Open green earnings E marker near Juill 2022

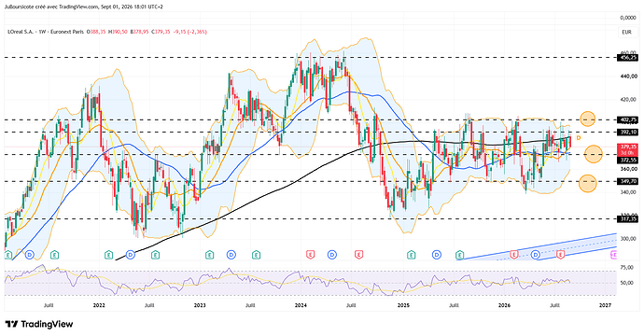click(155, 255)
